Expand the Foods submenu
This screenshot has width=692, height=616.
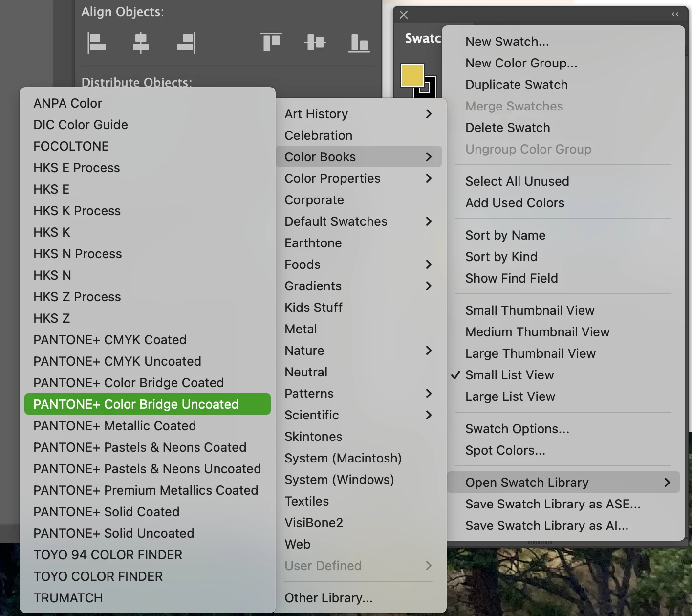(359, 264)
